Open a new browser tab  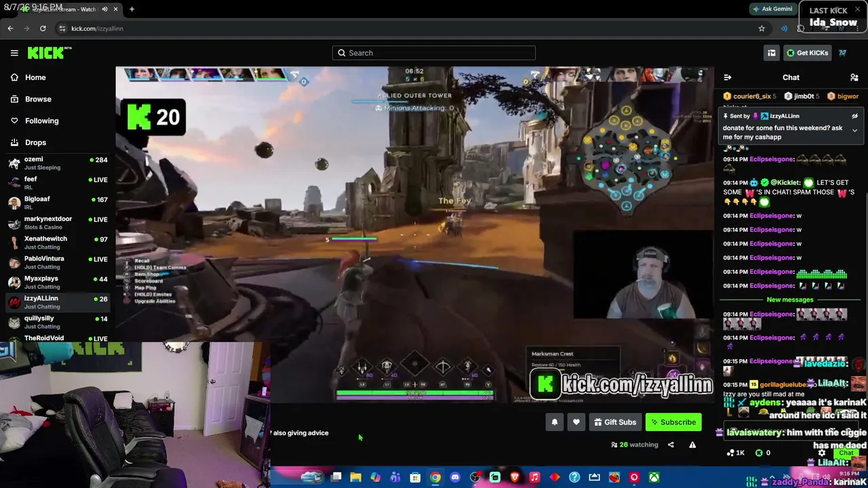pyautogui.click(x=132, y=9)
